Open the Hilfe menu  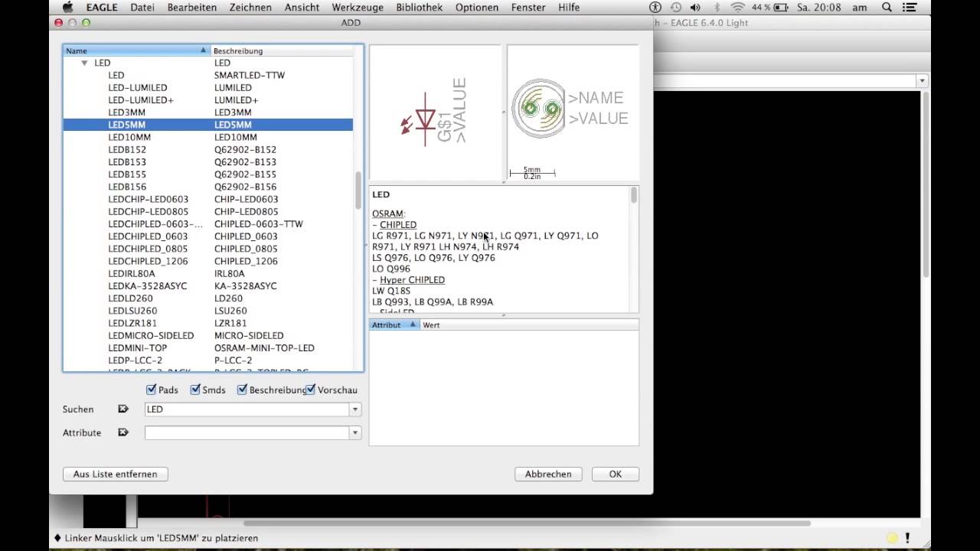(x=569, y=7)
